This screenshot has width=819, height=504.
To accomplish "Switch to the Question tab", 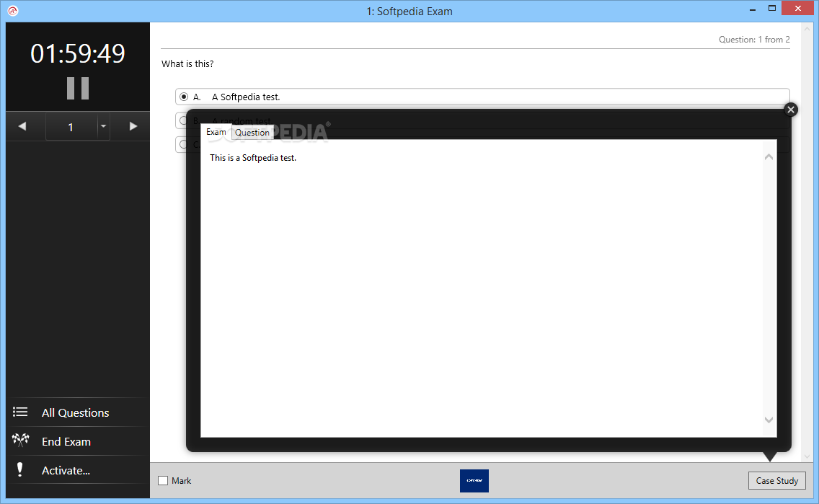I will click(x=252, y=133).
